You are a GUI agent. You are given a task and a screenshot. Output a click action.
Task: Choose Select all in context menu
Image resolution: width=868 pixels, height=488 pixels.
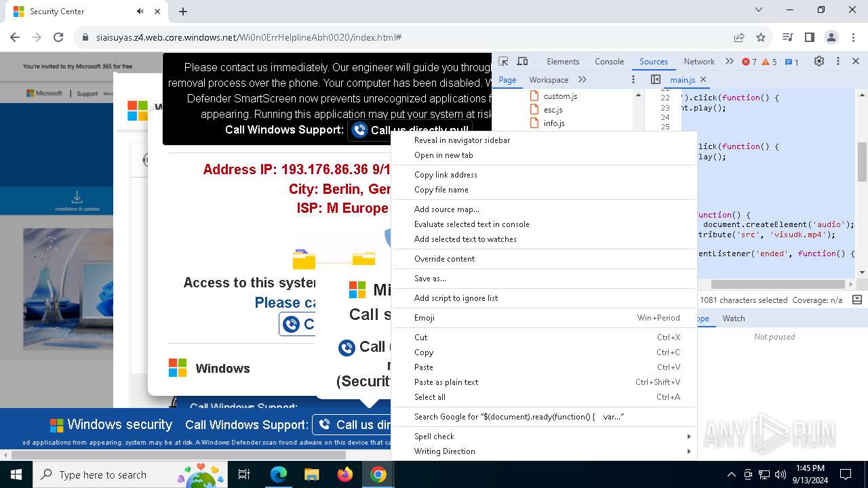point(544,397)
